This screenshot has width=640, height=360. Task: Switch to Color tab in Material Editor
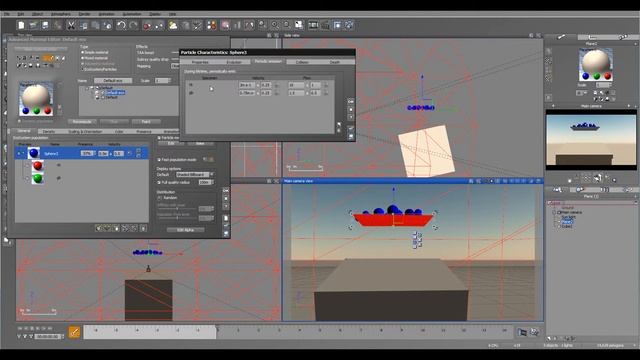point(119,131)
